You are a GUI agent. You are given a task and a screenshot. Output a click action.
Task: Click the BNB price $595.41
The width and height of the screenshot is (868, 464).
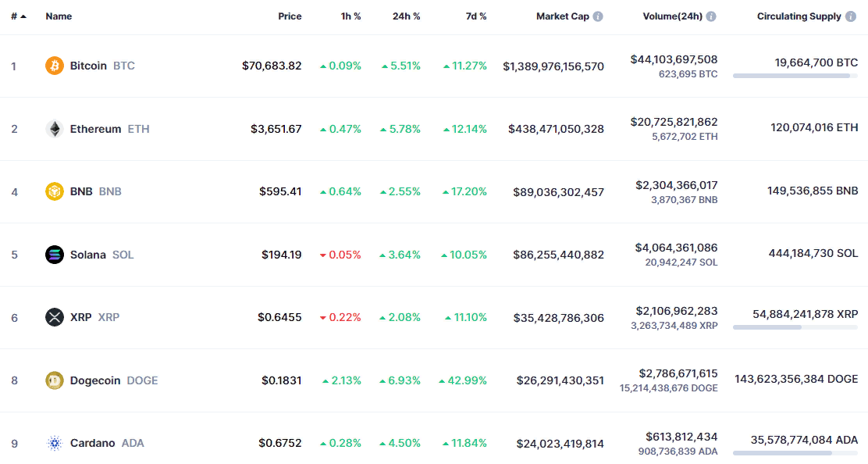click(281, 191)
